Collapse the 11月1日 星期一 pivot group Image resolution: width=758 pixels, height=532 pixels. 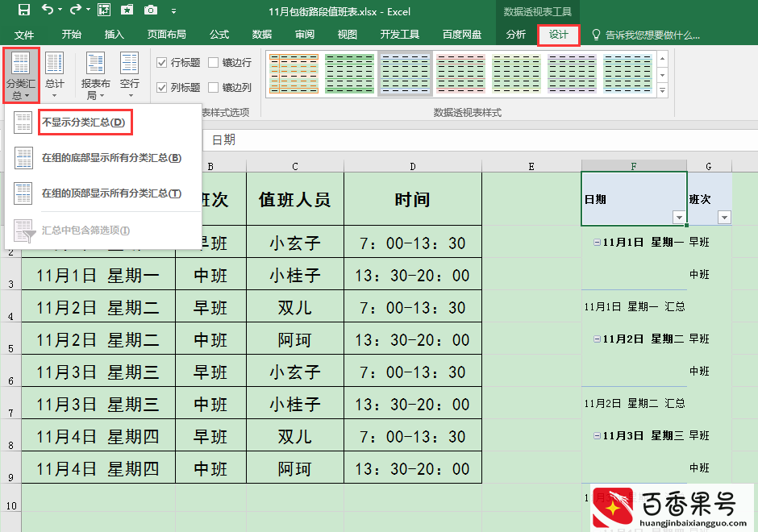(597, 242)
